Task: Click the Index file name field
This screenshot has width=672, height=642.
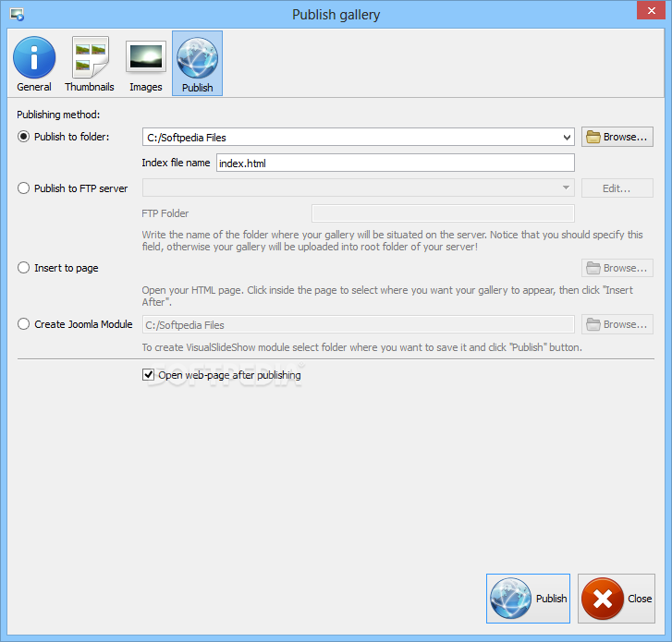Action: point(395,163)
